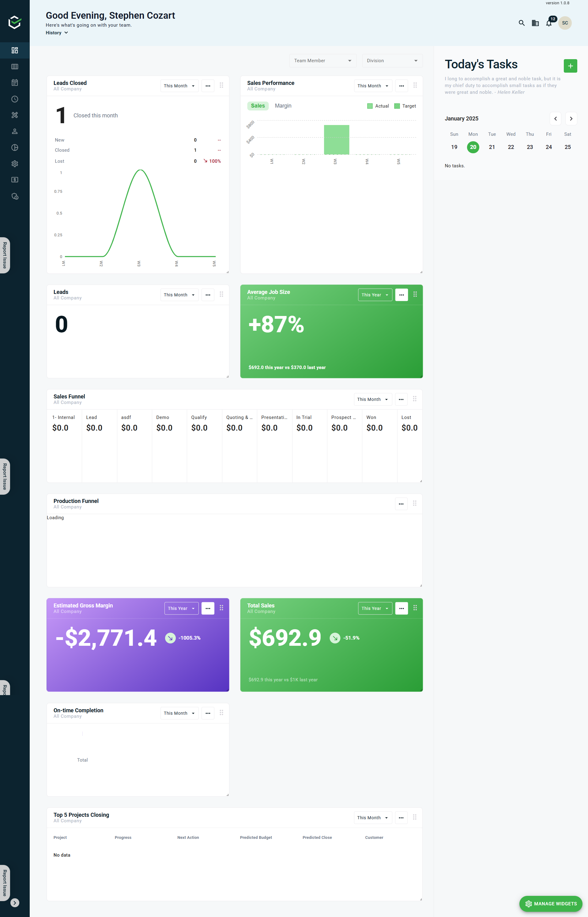
Task: Open the calendar schedule icon in sidebar
Action: coord(14,82)
